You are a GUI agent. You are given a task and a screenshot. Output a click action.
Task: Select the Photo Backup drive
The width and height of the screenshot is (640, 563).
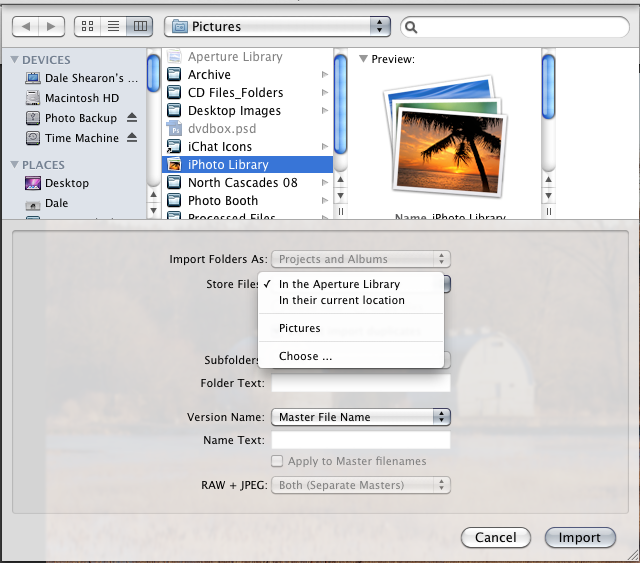pos(81,118)
